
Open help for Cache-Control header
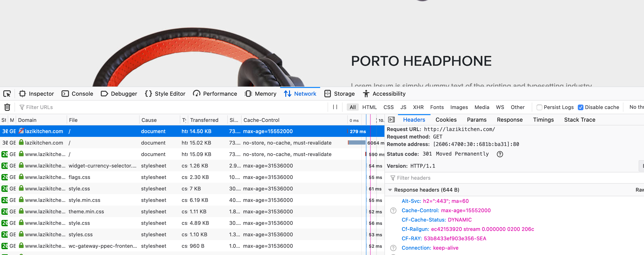393,211
